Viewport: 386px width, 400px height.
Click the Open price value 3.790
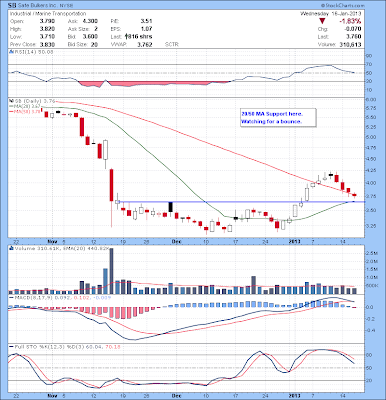(47, 21)
